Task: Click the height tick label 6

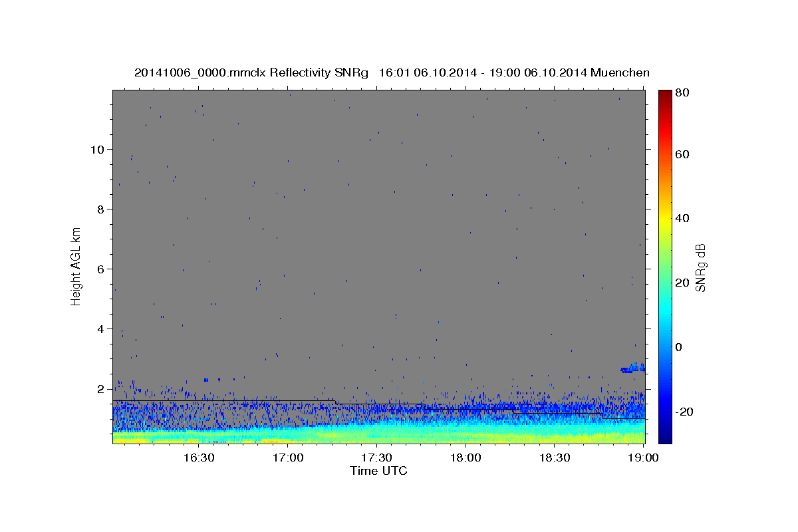Action: tap(101, 269)
